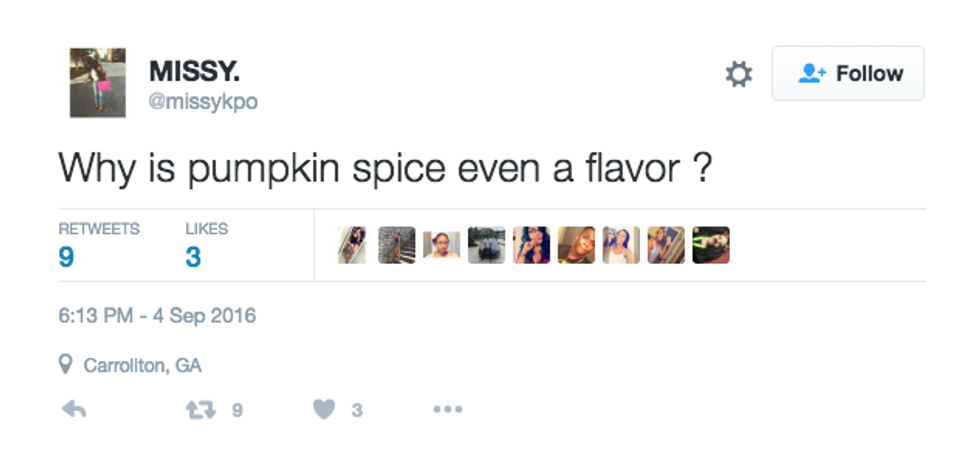This screenshot has width=980, height=468.
Task: Open the @missykpo handle link
Action: 203,102
